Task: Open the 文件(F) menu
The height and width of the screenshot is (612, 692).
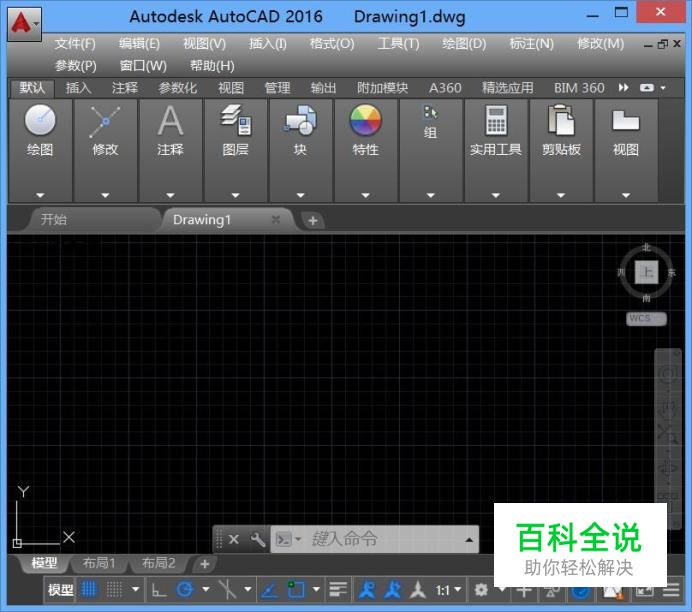Action: [x=75, y=44]
